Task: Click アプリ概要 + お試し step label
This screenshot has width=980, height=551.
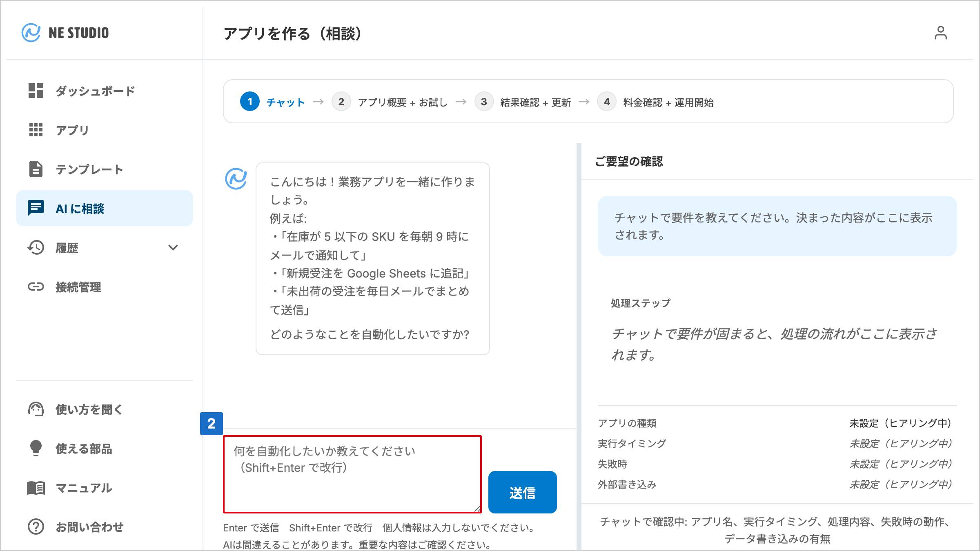Action: point(403,102)
